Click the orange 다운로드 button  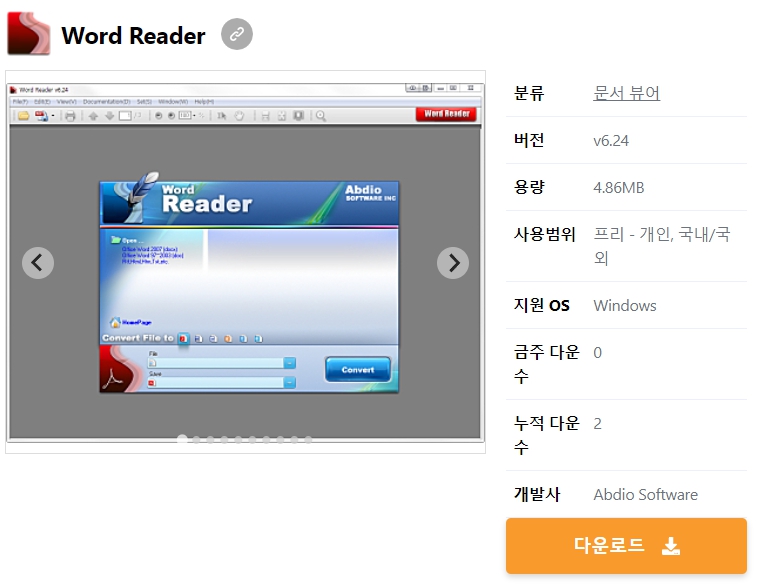tap(627, 546)
